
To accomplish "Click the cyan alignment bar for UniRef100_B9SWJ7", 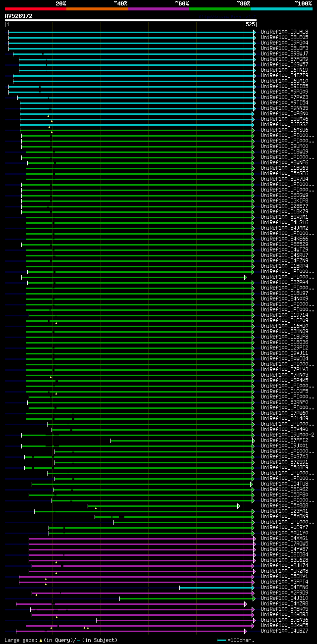I will [134, 54].
